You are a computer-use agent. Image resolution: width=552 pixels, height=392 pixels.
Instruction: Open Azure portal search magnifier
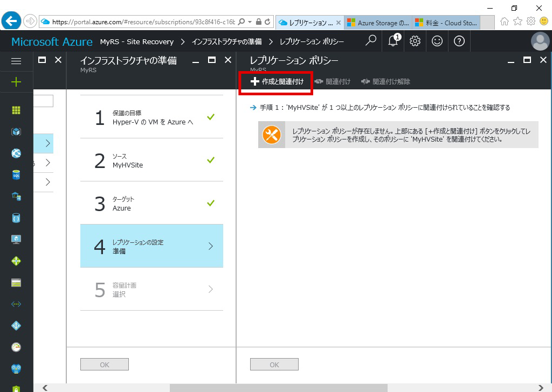click(371, 41)
